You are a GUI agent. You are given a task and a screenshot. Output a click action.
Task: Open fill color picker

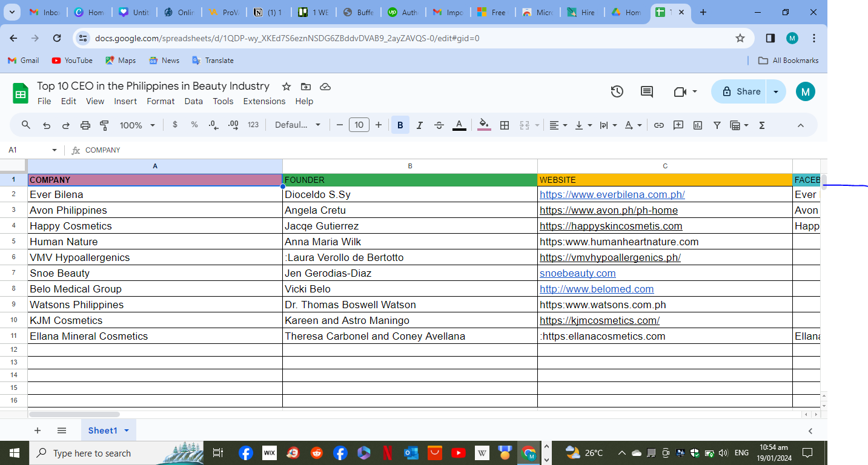tap(484, 125)
